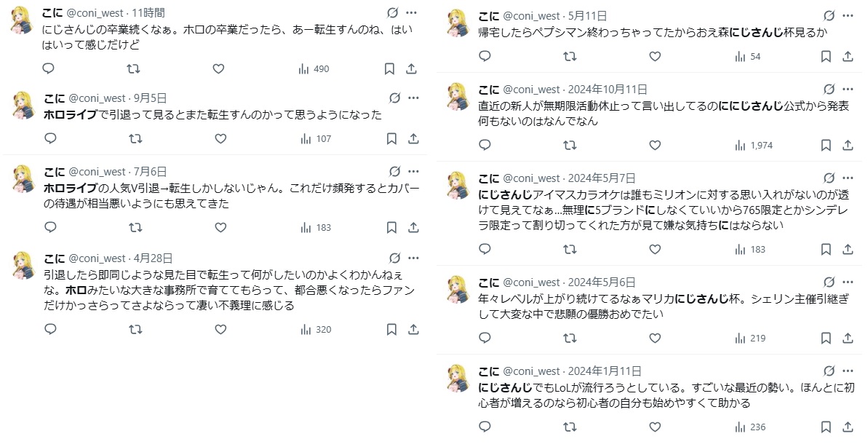868x447 pixels.
Task: Click @coni_west handle on 9月5日 tweet
Action: point(97,98)
